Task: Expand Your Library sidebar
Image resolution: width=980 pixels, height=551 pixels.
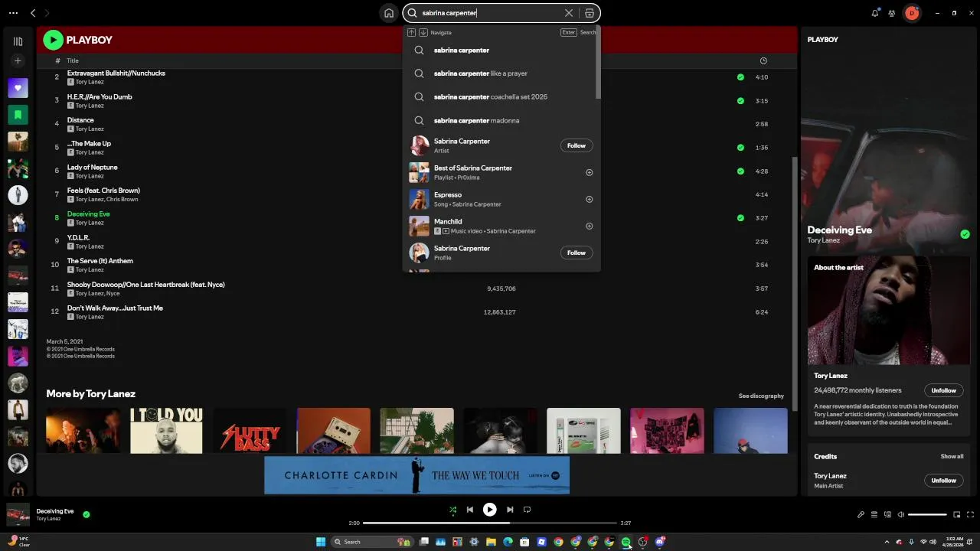Action: click(18, 41)
